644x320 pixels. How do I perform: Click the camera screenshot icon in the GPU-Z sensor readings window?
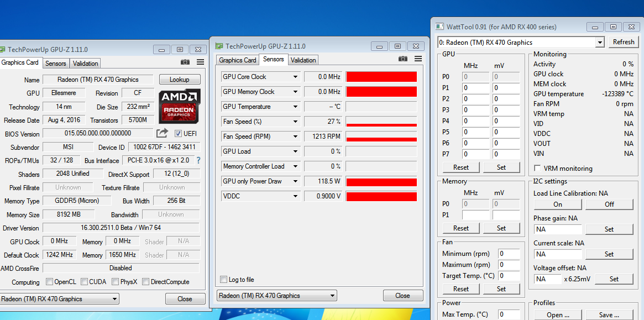tap(403, 59)
